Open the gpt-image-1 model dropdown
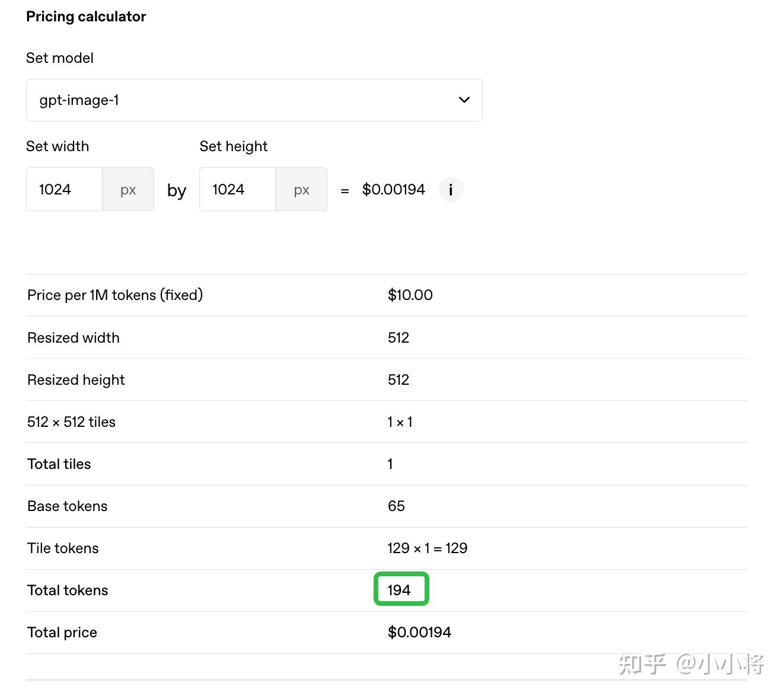Viewport: 784px width, 696px height. tap(254, 100)
